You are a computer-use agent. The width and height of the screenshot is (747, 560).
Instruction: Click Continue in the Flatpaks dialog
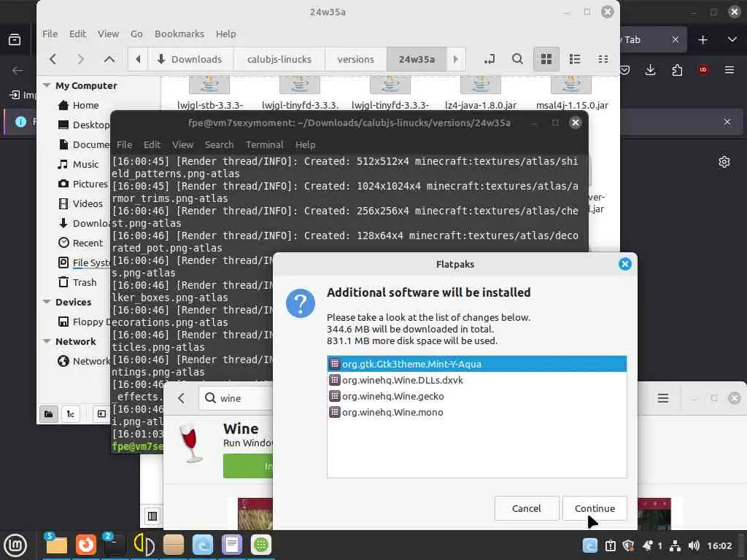click(595, 508)
